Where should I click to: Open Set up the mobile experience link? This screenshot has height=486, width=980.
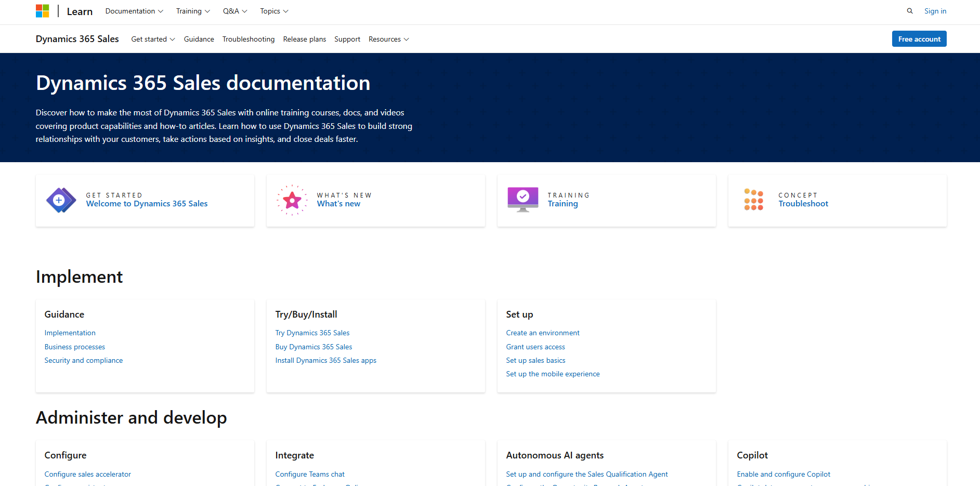tap(553, 374)
